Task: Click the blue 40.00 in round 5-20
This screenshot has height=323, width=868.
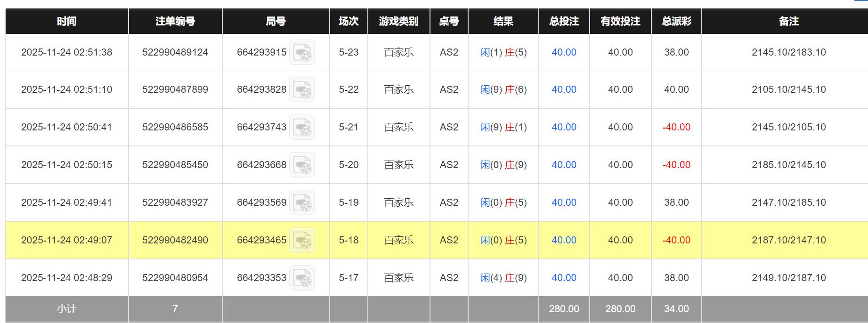Action: [x=564, y=165]
